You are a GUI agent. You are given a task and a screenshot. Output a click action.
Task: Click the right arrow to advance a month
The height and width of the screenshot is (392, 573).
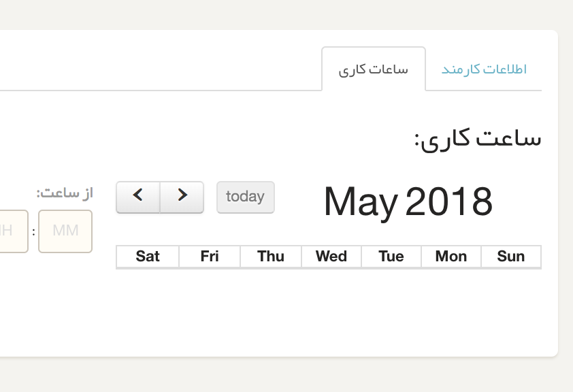coord(182,197)
